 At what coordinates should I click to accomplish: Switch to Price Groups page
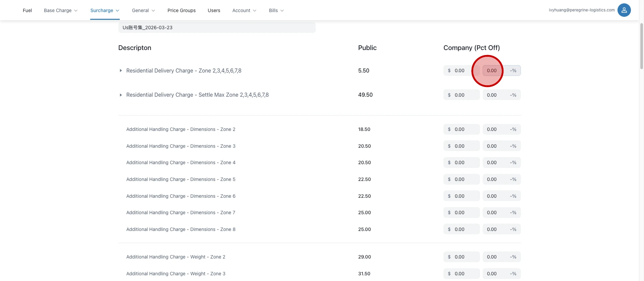point(181,10)
